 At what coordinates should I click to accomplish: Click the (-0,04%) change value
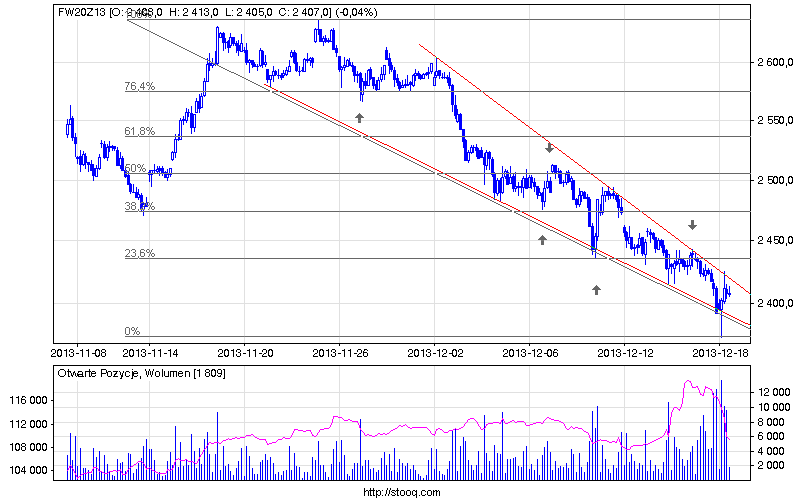357,12
